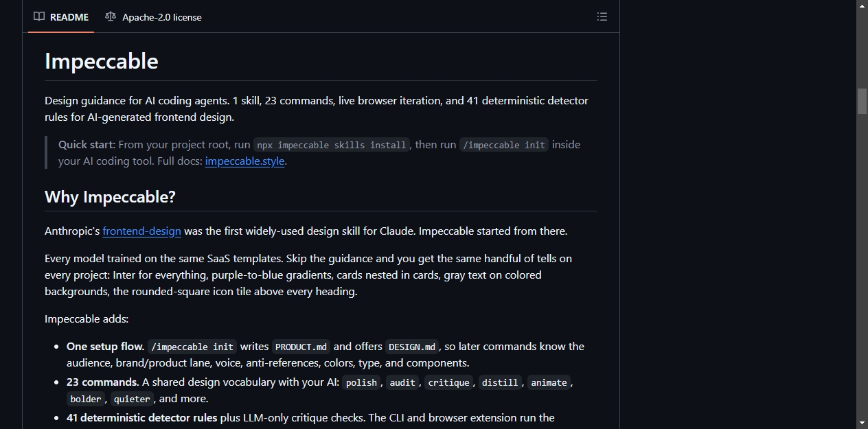Click the Why Impeccable? heading
This screenshot has width=868, height=429.
point(110,197)
